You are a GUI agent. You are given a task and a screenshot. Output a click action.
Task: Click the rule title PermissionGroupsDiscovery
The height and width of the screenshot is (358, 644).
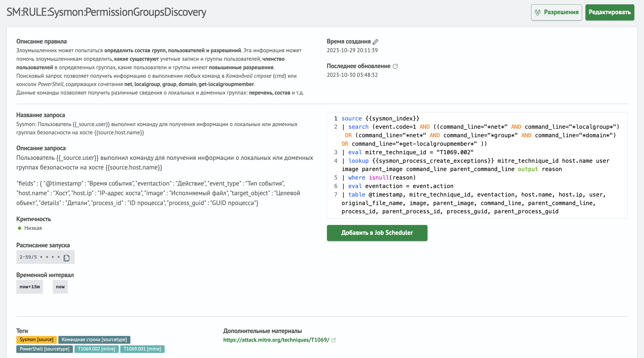coord(106,12)
